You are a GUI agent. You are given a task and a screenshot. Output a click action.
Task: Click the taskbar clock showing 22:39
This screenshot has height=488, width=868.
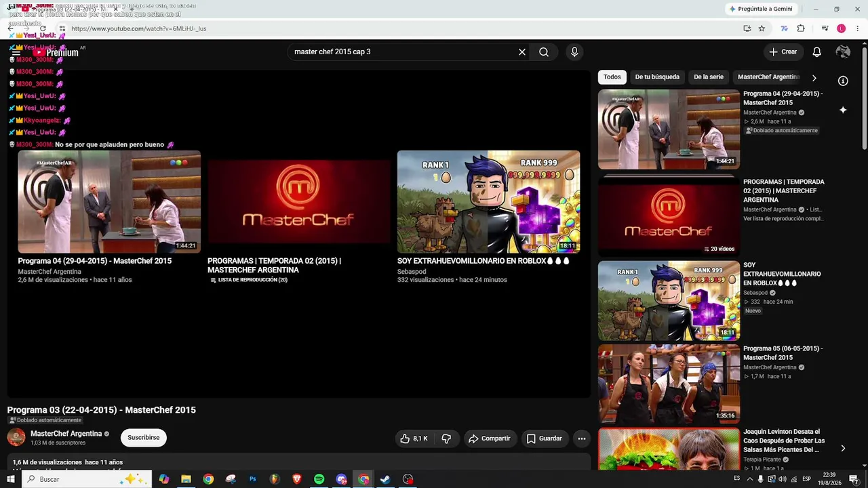(x=829, y=479)
